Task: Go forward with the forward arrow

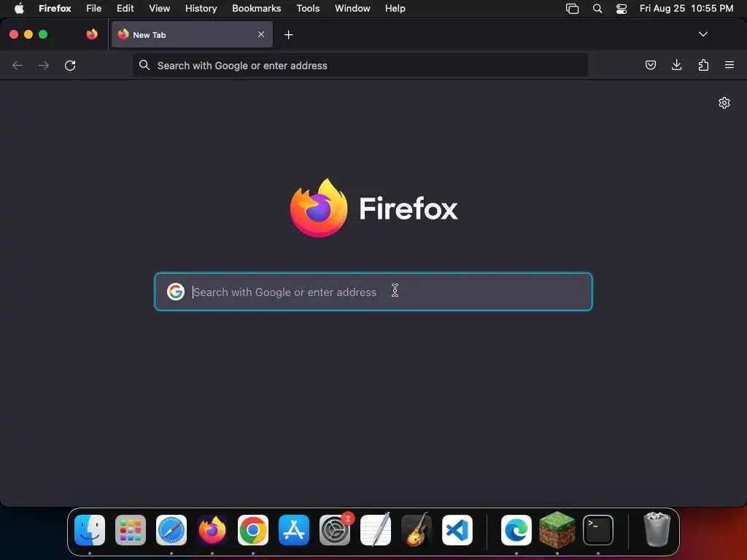Action: click(x=43, y=65)
